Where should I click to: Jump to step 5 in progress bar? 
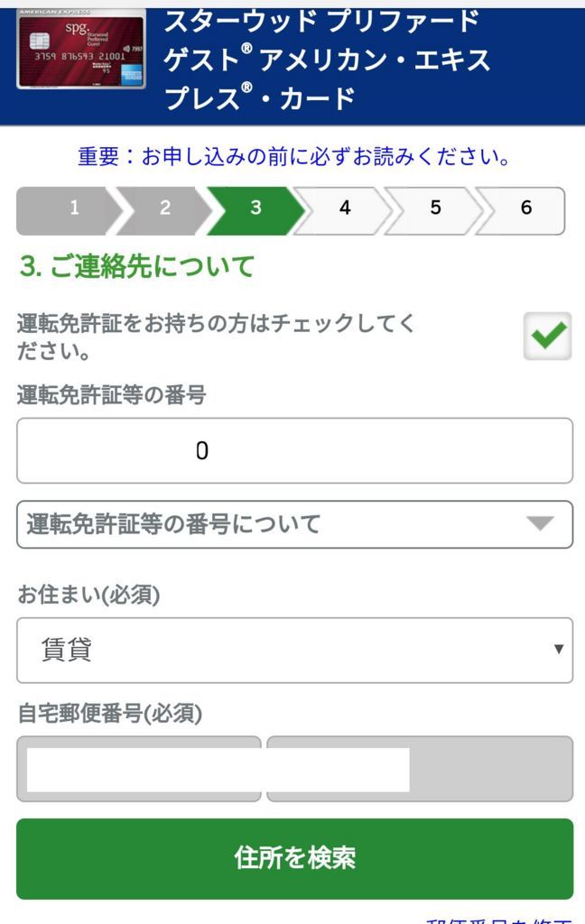point(435,209)
